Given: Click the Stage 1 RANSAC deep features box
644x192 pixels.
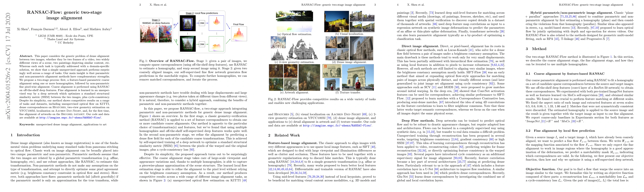Looking at the screenshot, I should tap(156, 31).
